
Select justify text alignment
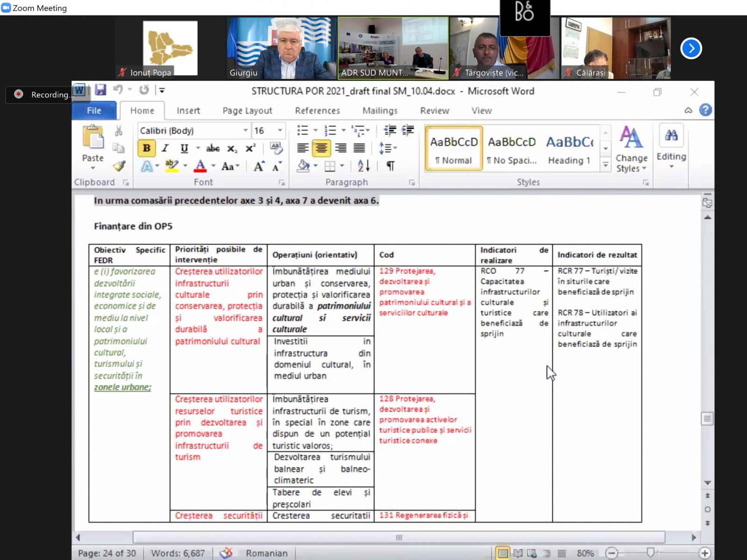tap(359, 148)
